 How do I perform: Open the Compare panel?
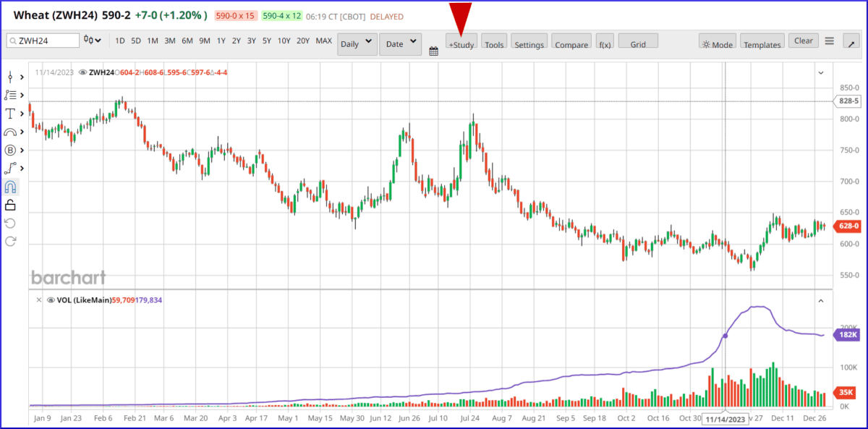point(571,43)
